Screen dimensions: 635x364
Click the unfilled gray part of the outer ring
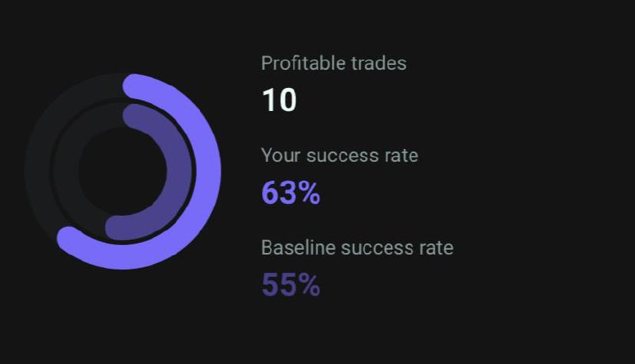tap(37, 162)
